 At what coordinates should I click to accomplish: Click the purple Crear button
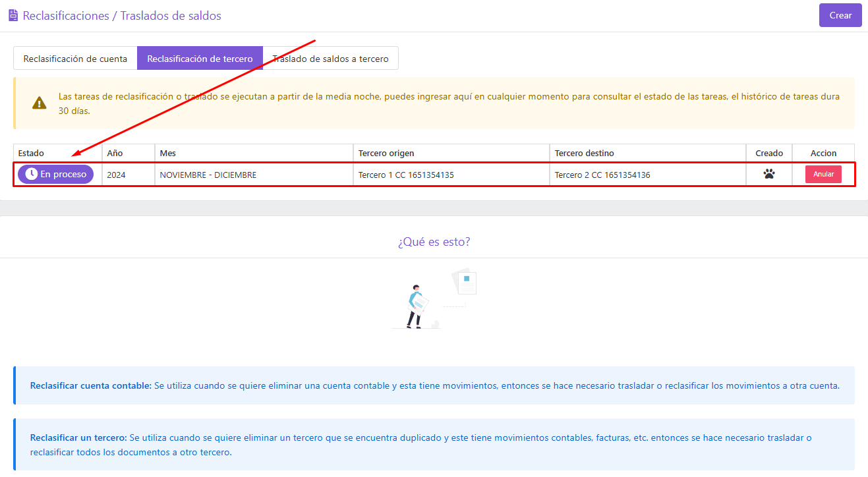840,15
